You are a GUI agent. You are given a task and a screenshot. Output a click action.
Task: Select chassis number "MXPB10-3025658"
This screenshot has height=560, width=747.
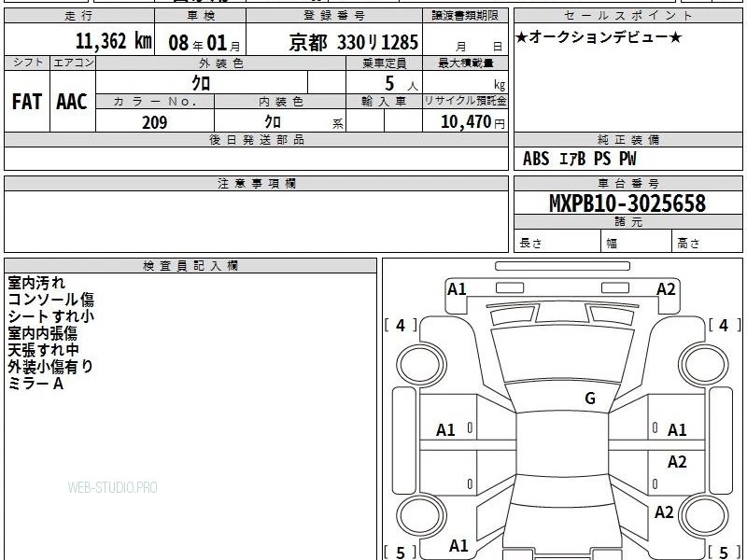[627, 203]
